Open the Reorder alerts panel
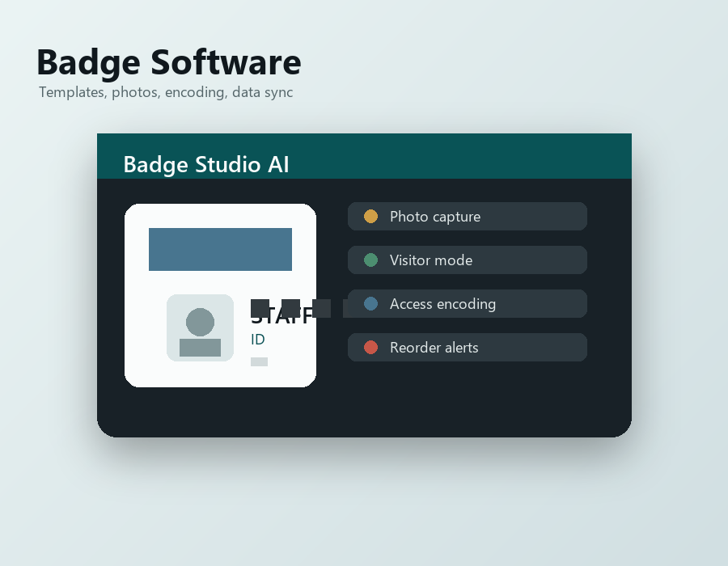Image resolution: width=728 pixels, height=566 pixels. 467,347
